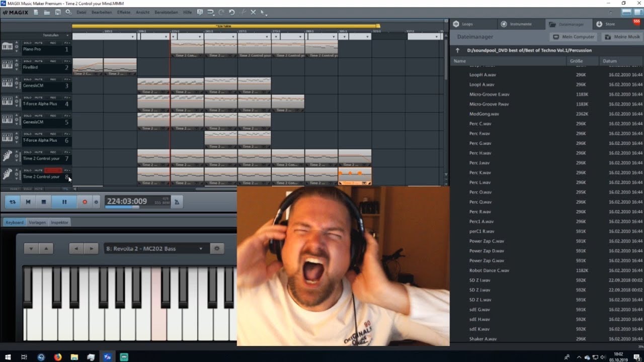Open the FX menu on Piano Pro track

tap(66, 43)
